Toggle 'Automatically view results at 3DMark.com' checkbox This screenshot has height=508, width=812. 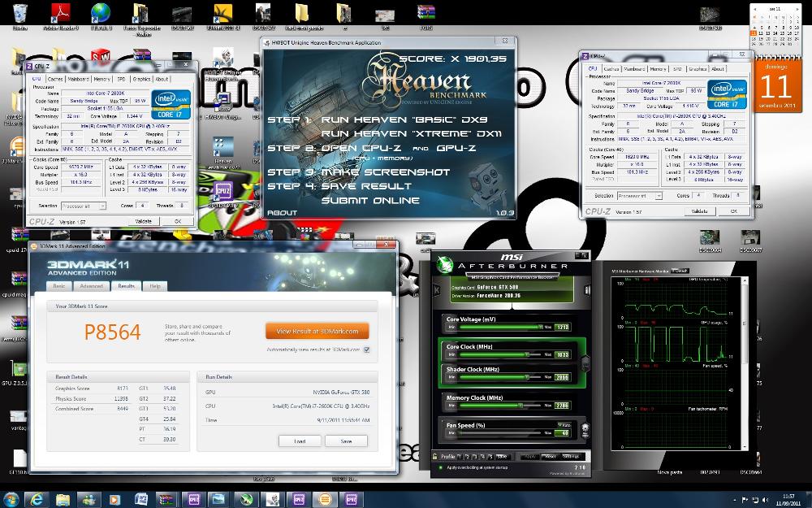[x=367, y=350]
